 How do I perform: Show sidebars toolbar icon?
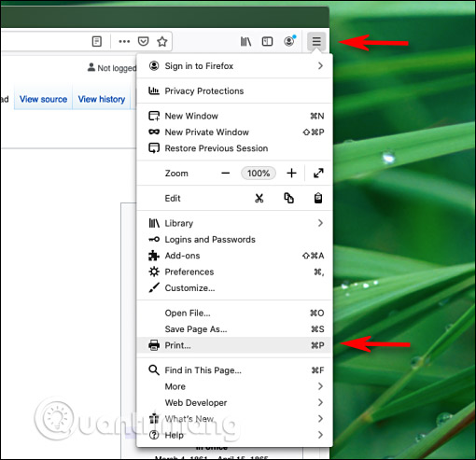(x=267, y=41)
